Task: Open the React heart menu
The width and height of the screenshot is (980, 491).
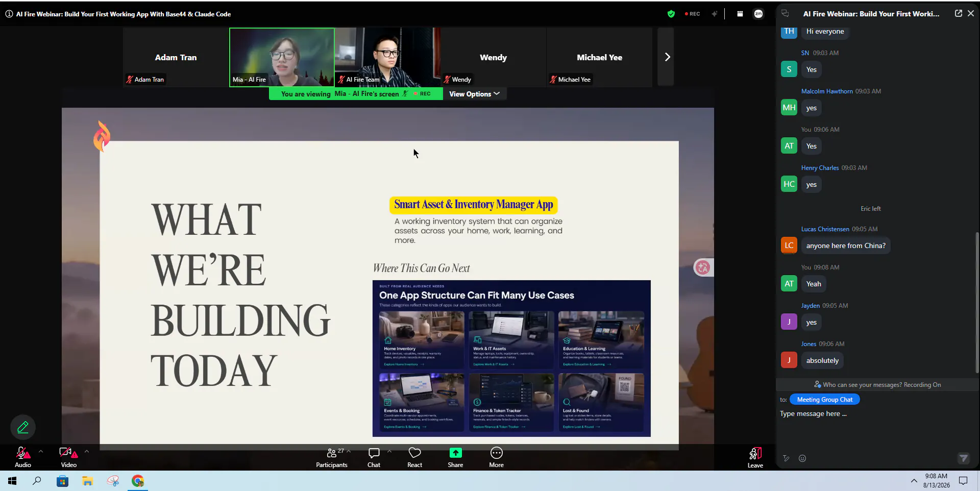Action: pos(414,457)
